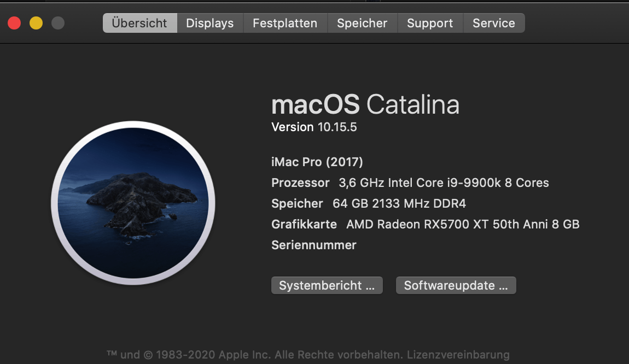Click the 64 GB 2133 MHz DDR4 line
This screenshot has width=629, height=364.
369,203
